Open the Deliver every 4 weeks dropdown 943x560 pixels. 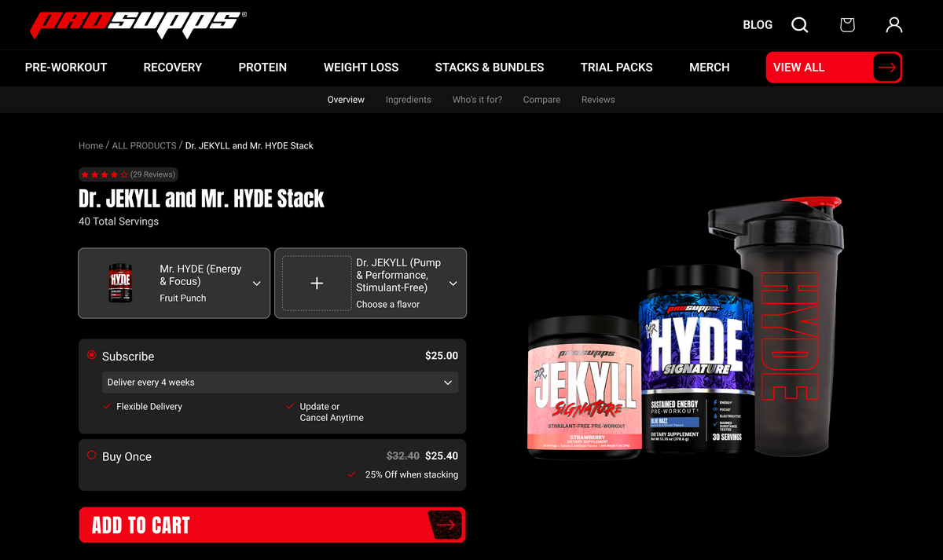click(x=280, y=382)
